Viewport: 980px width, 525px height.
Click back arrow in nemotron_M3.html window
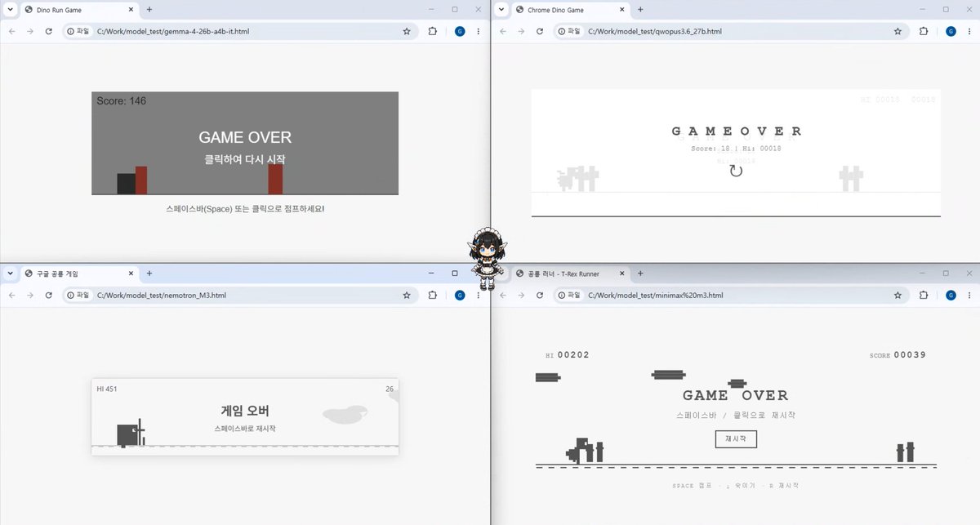11,295
